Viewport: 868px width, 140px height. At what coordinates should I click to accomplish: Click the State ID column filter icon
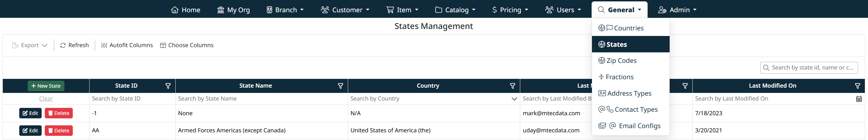click(x=168, y=86)
